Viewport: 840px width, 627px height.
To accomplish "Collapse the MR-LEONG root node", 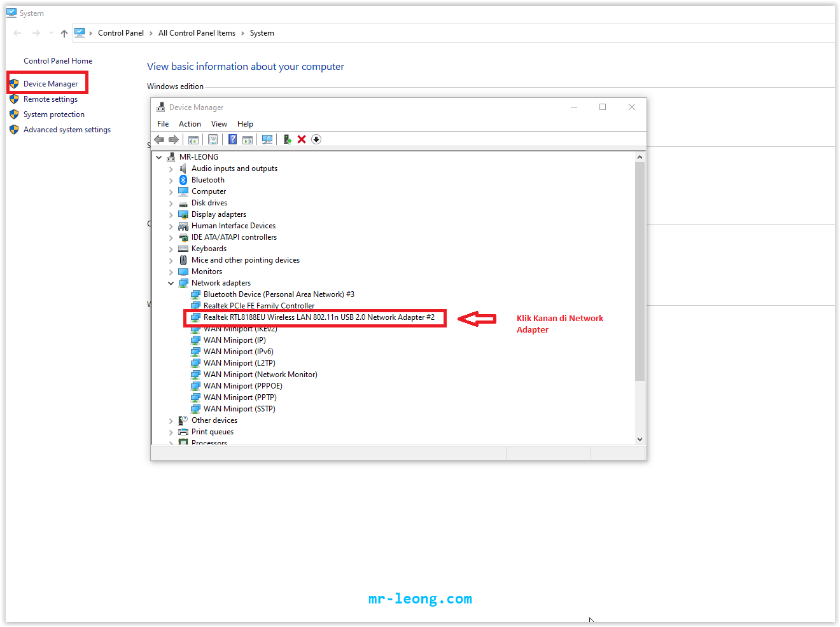I will (159, 157).
